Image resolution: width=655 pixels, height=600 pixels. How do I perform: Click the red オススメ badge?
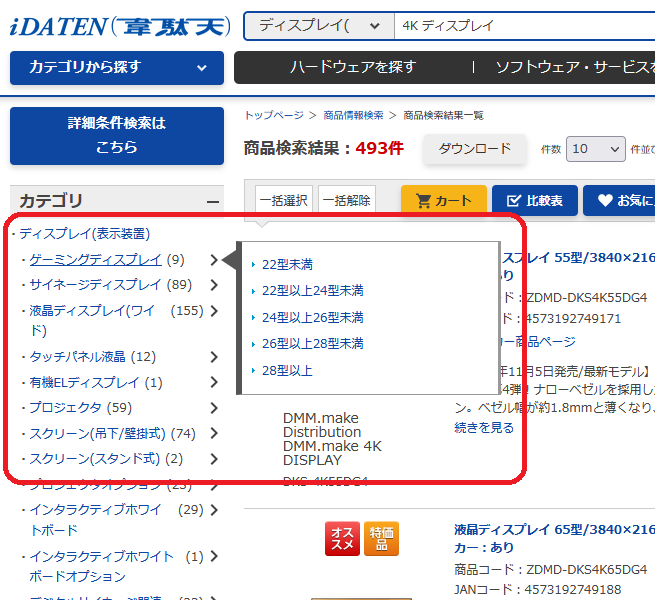pos(343,539)
